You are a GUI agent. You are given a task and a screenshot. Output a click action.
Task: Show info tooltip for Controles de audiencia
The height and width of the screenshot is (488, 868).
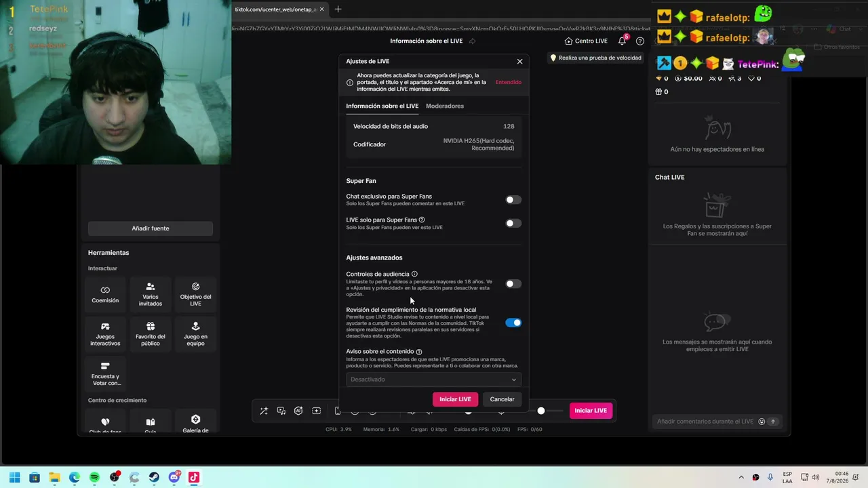coord(414,274)
